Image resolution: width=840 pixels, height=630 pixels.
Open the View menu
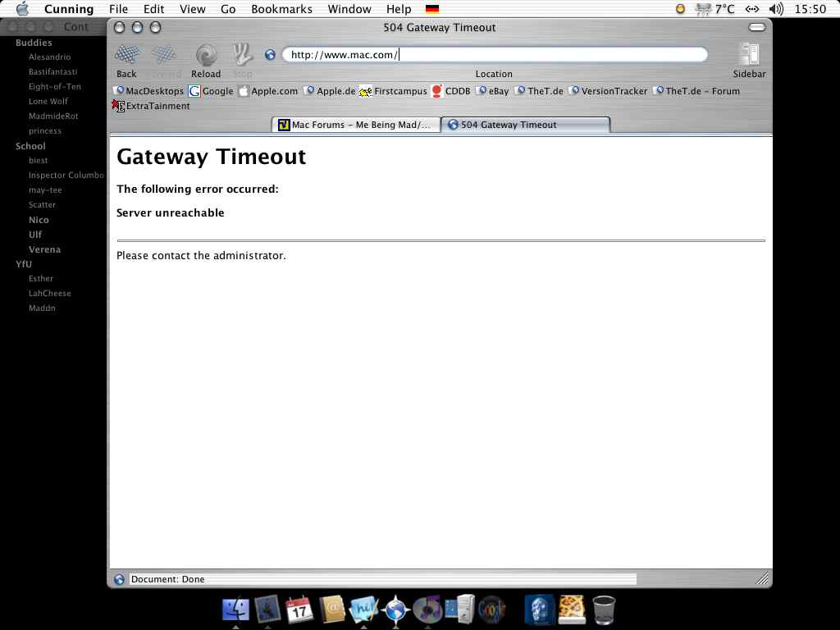click(192, 9)
